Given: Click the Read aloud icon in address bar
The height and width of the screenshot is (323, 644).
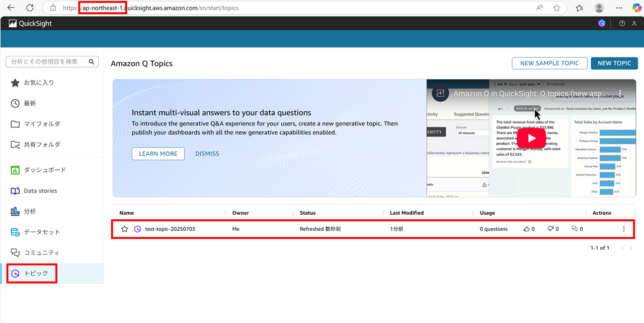Looking at the screenshot, I should pyautogui.click(x=539, y=8).
